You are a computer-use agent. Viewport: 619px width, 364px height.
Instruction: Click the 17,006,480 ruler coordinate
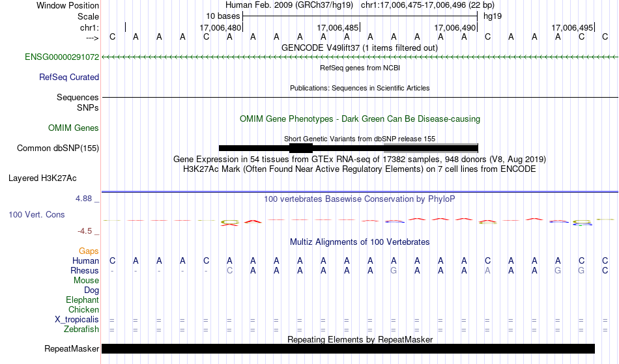tap(220, 27)
